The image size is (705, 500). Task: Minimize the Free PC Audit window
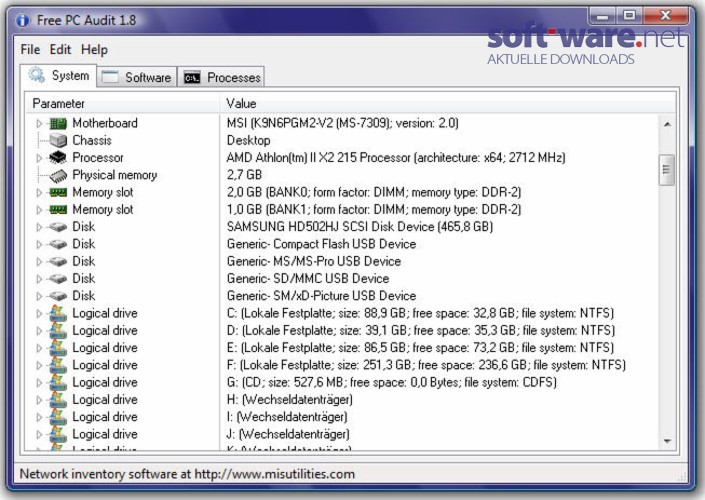tap(603, 17)
